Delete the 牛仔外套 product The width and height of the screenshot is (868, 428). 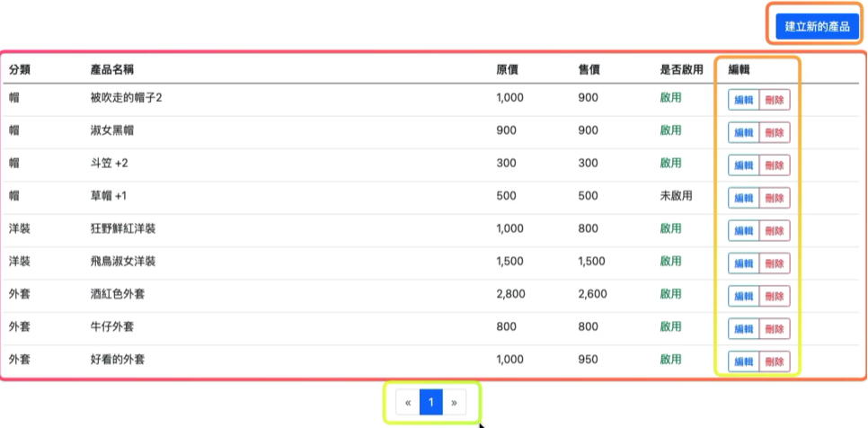point(775,329)
